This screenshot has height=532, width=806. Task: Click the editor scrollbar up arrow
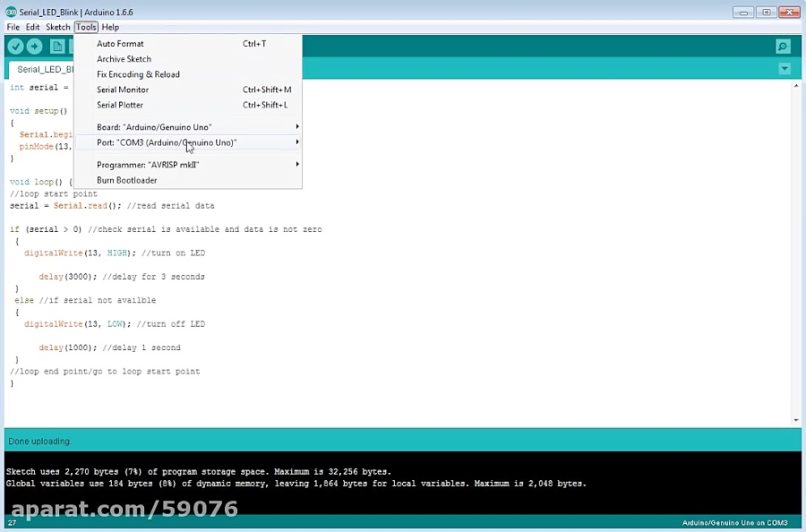(x=796, y=87)
